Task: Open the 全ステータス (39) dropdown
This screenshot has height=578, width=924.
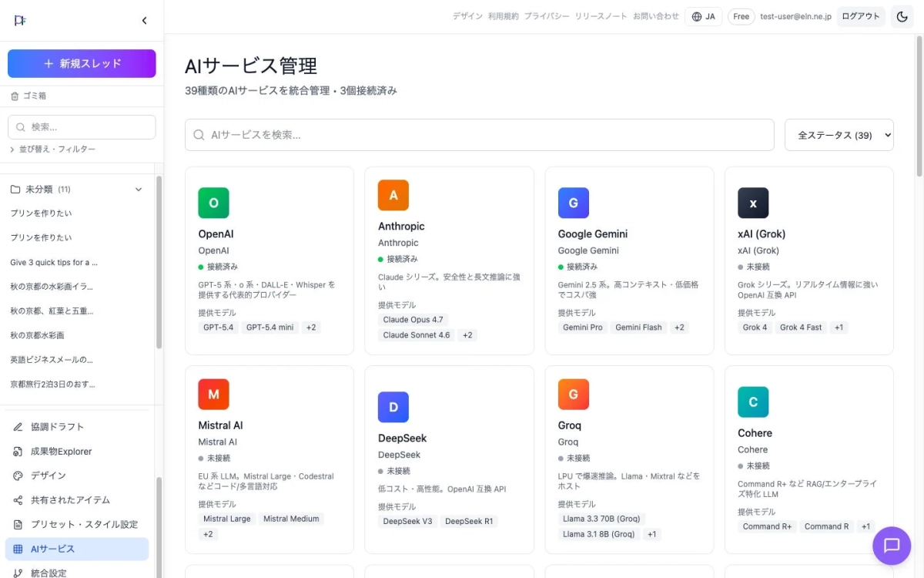Action: (x=839, y=135)
